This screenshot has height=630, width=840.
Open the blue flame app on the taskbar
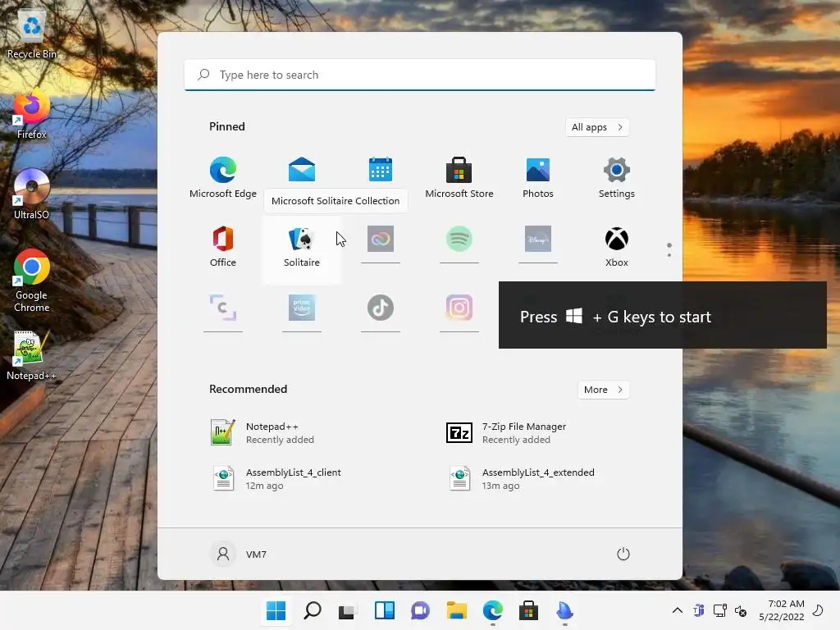coord(564,610)
